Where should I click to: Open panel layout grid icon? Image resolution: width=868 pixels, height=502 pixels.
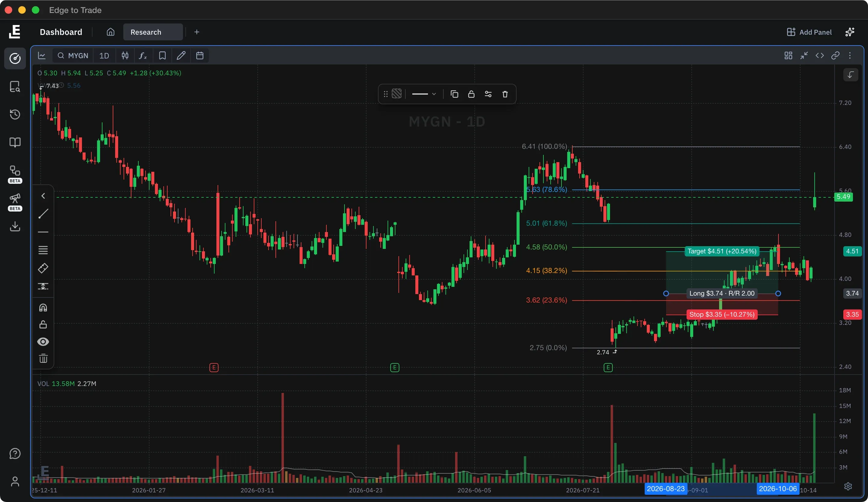pos(788,55)
